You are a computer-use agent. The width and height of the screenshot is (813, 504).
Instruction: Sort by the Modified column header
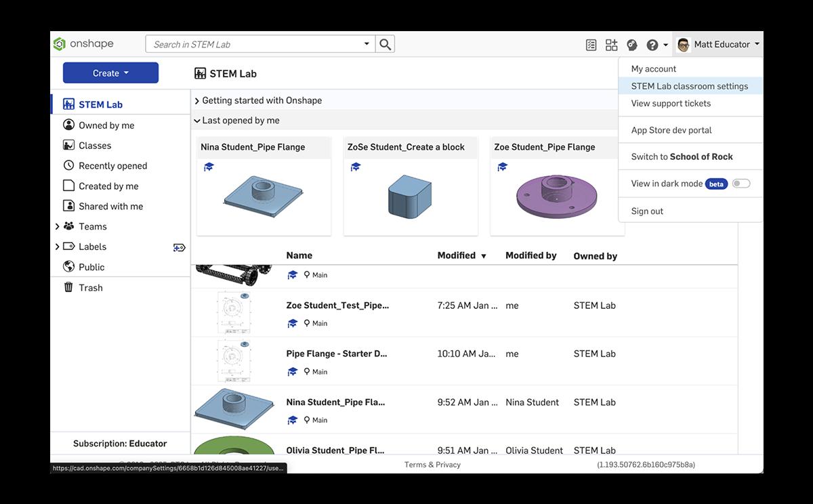click(456, 255)
